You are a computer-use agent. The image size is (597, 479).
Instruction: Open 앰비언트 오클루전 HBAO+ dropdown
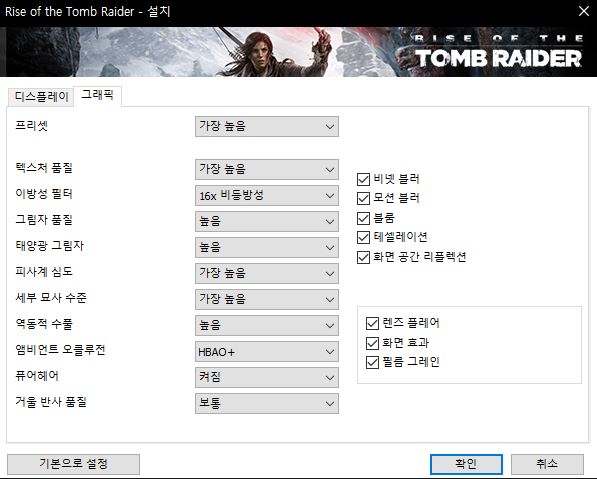(267, 351)
